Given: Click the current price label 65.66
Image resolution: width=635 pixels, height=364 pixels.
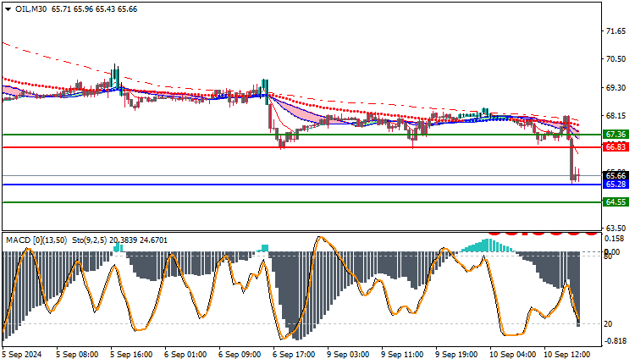Looking at the screenshot, I should [x=616, y=176].
